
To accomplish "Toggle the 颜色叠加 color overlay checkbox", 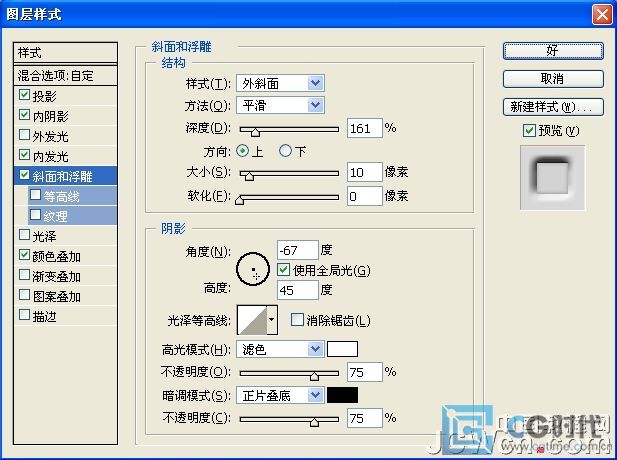I will coord(24,255).
